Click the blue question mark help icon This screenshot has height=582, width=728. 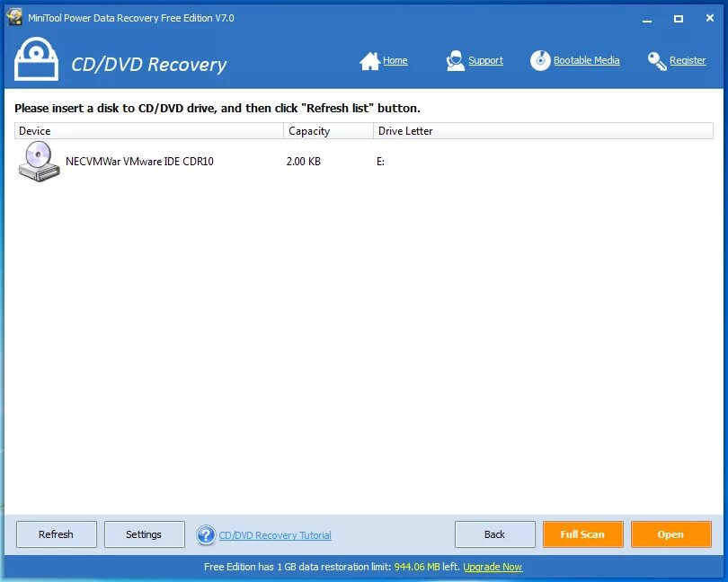point(206,534)
